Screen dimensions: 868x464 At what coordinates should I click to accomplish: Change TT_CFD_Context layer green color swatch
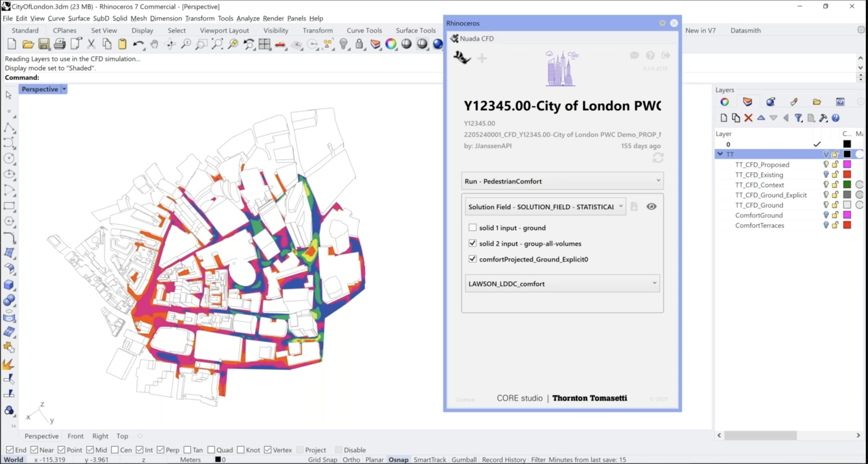847,185
